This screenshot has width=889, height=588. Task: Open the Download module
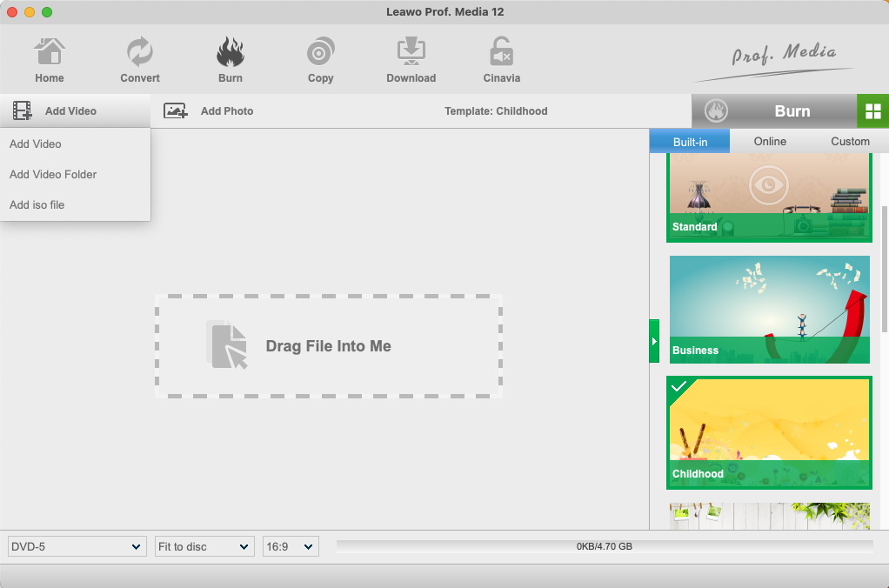pos(411,60)
